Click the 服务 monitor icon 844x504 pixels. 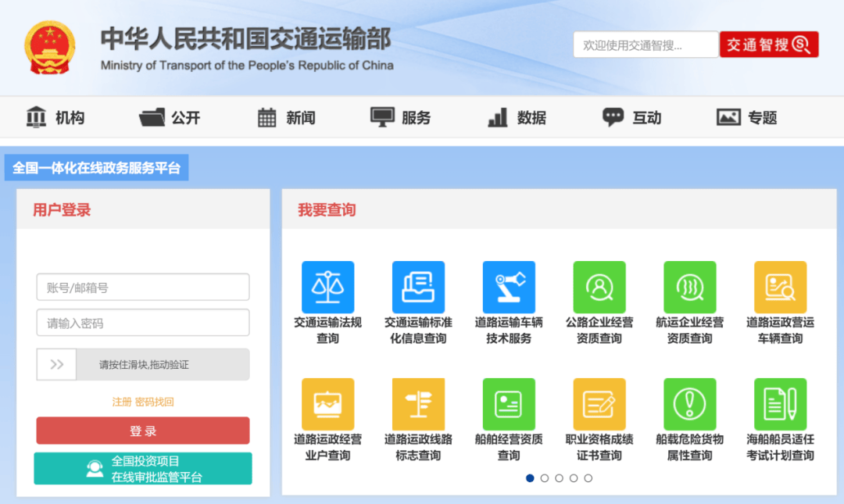pos(382,117)
